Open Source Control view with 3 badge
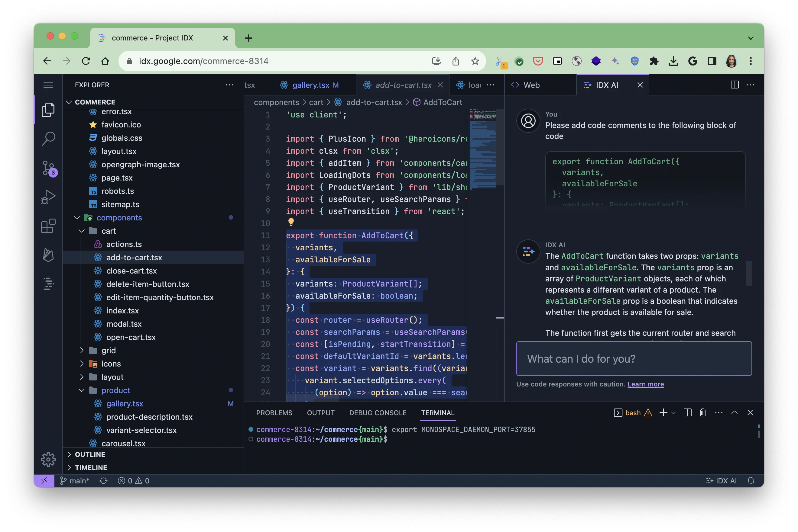 (x=48, y=168)
